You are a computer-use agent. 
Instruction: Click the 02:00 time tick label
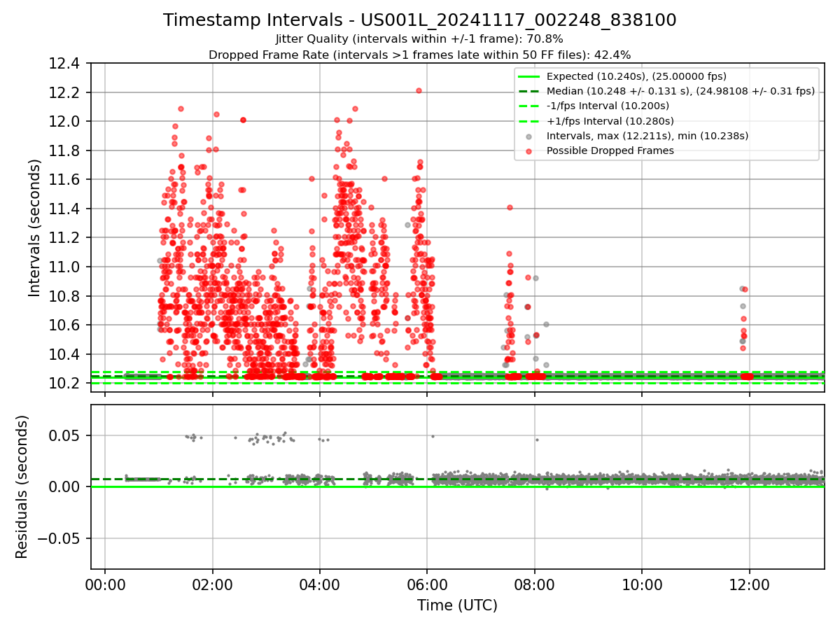click(213, 584)
